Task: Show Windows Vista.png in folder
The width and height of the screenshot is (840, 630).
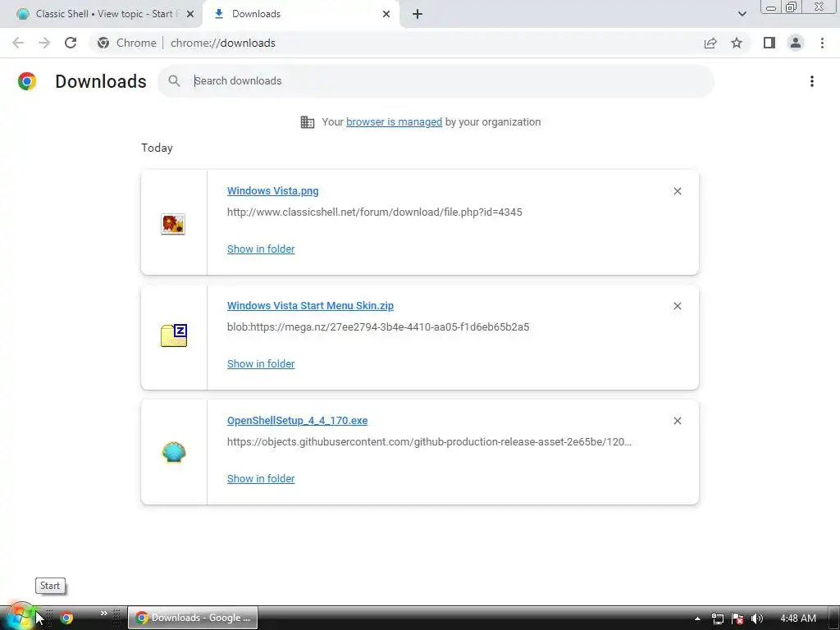Action: [x=261, y=249]
